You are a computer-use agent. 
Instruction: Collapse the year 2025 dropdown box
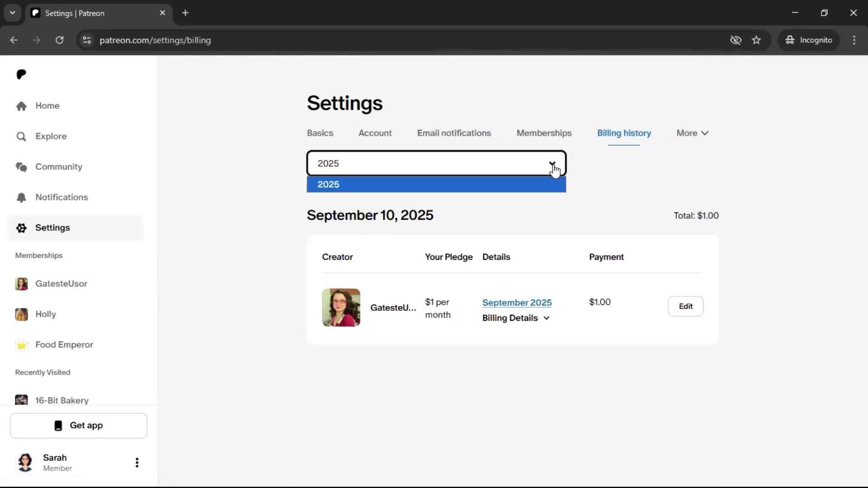point(436,163)
